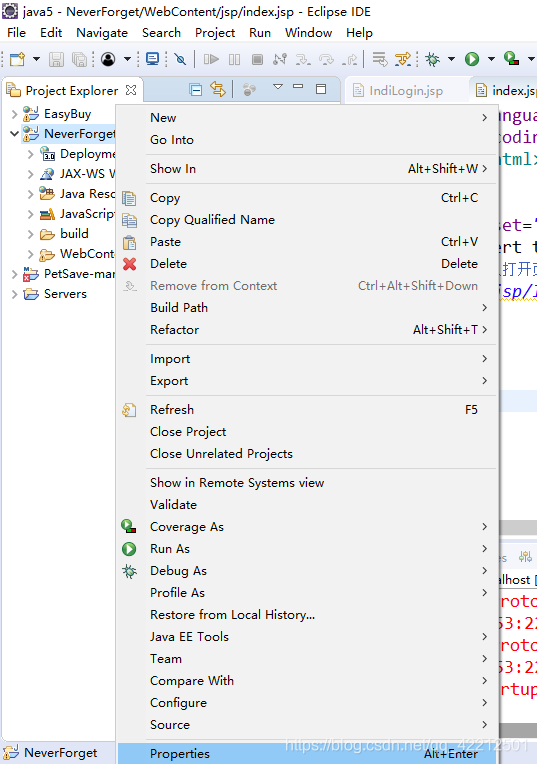Click Copy in the context menu

pyautogui.click(x=308, y=198)
